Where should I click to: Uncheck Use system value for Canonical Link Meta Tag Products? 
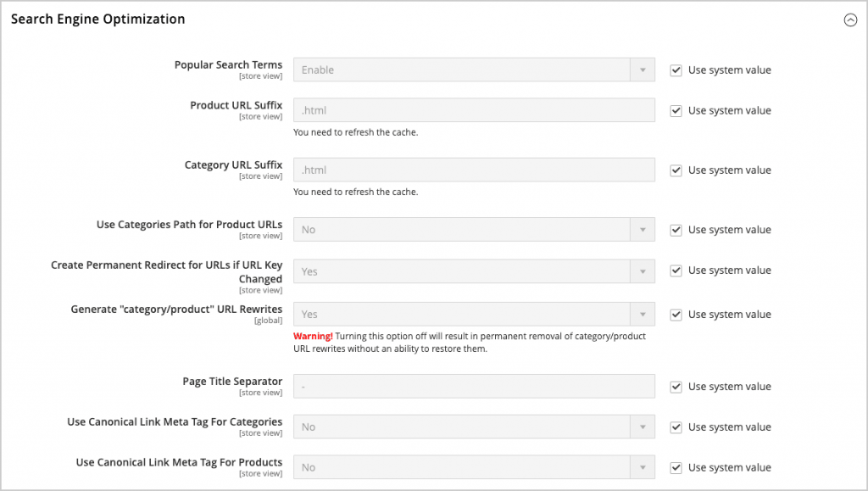pyautogui.click(x=676, y=467)
